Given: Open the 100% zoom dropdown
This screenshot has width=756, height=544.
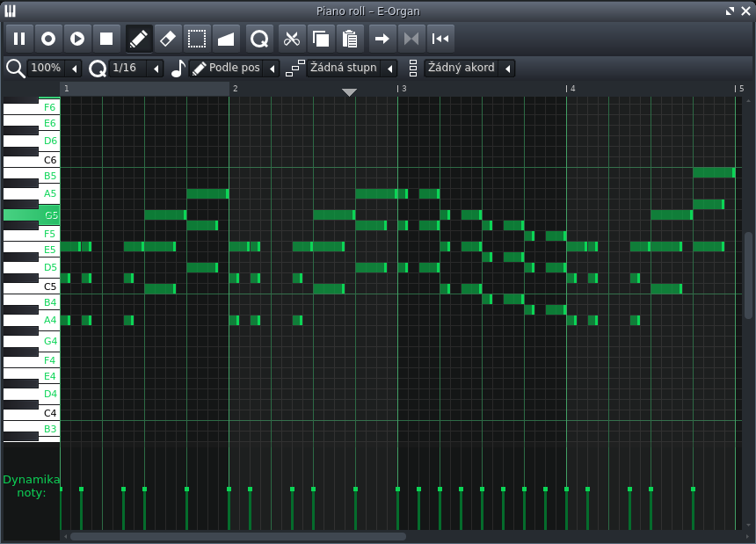Looking at the screenshot, I should tap(55, 69).
